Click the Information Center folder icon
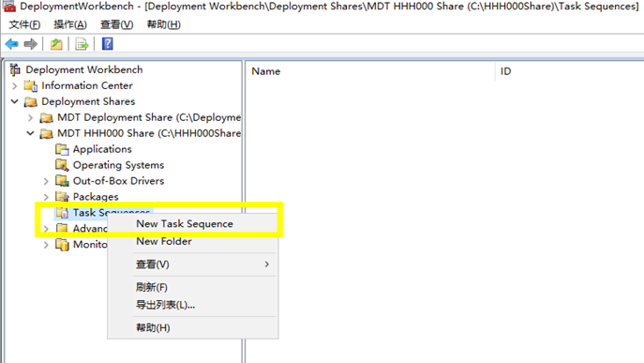 pos(31,85)
